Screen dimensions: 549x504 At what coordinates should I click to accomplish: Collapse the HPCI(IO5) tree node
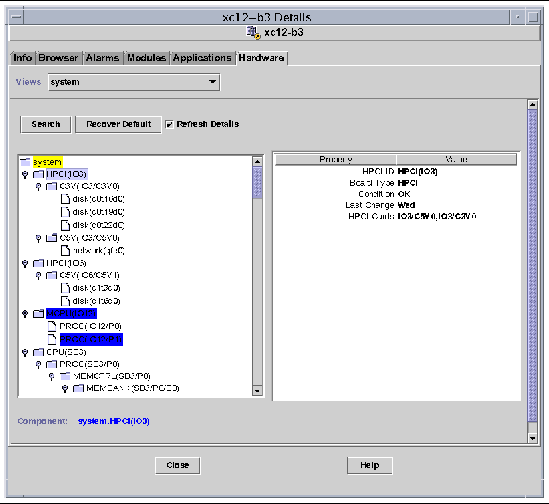pos(25,263)
